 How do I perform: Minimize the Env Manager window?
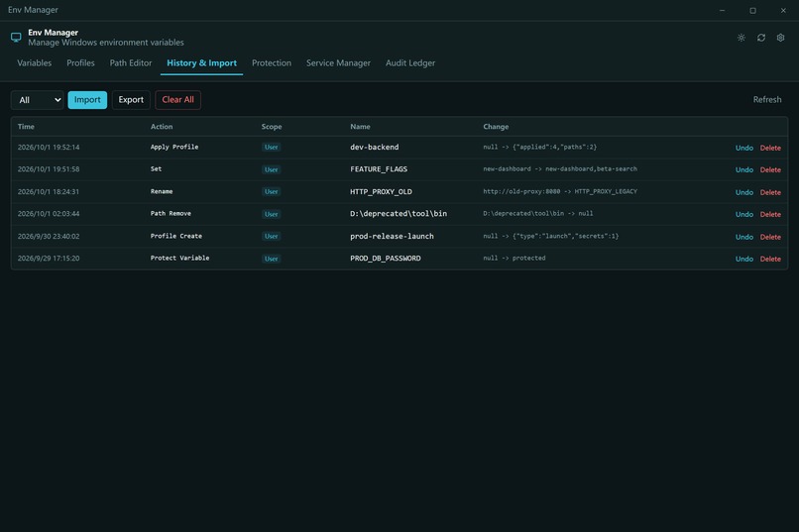point(722,10)
